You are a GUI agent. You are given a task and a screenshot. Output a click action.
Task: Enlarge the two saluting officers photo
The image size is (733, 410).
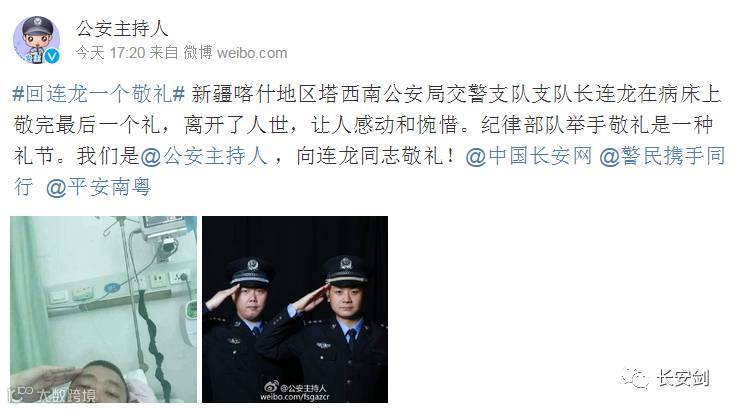(295, 309)
